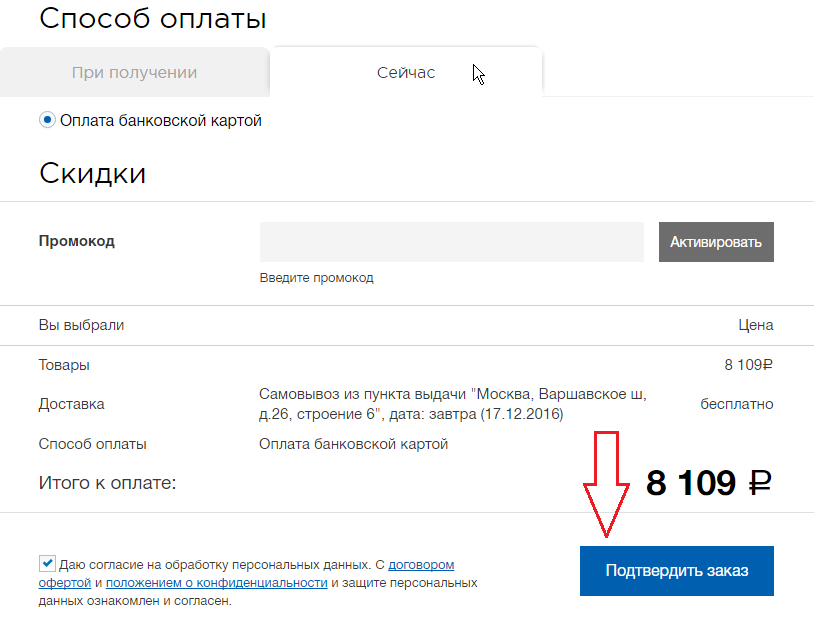Click the "бесплатно" delivery price
The width and height of the screenshot is (817, 617).
(x=736, y=404)
